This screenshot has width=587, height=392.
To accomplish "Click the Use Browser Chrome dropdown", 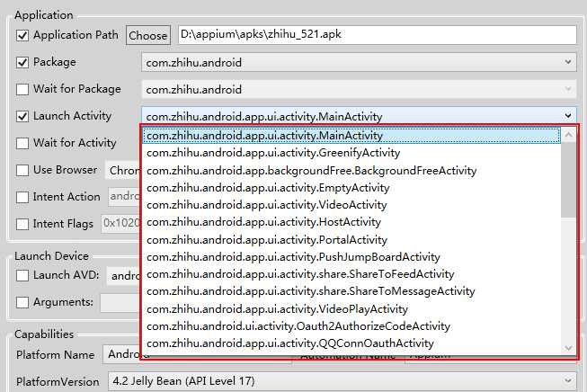I will 123,170.
